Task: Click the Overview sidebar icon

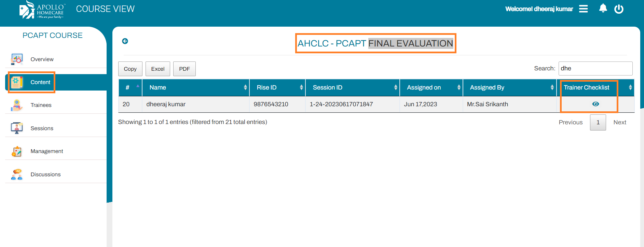Action: 17,59
